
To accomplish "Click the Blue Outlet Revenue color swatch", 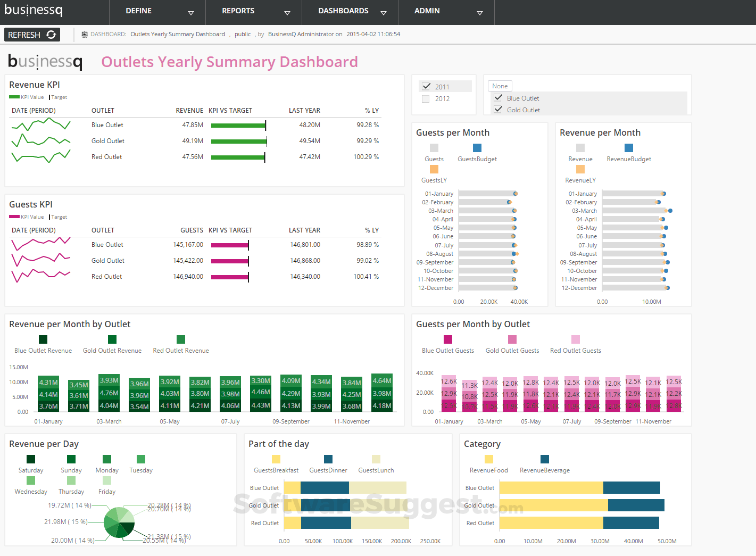I will [x=43, y=339].
